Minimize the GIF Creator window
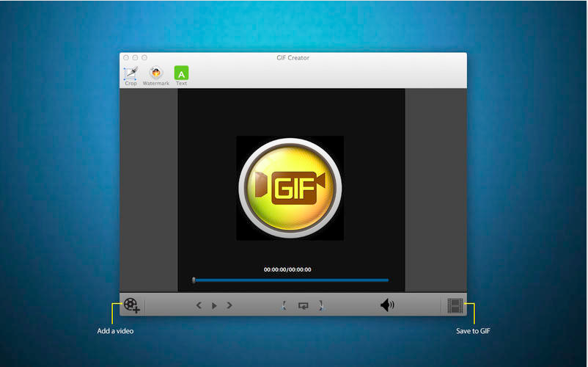588x367 pixels. [x=135, y=57]
